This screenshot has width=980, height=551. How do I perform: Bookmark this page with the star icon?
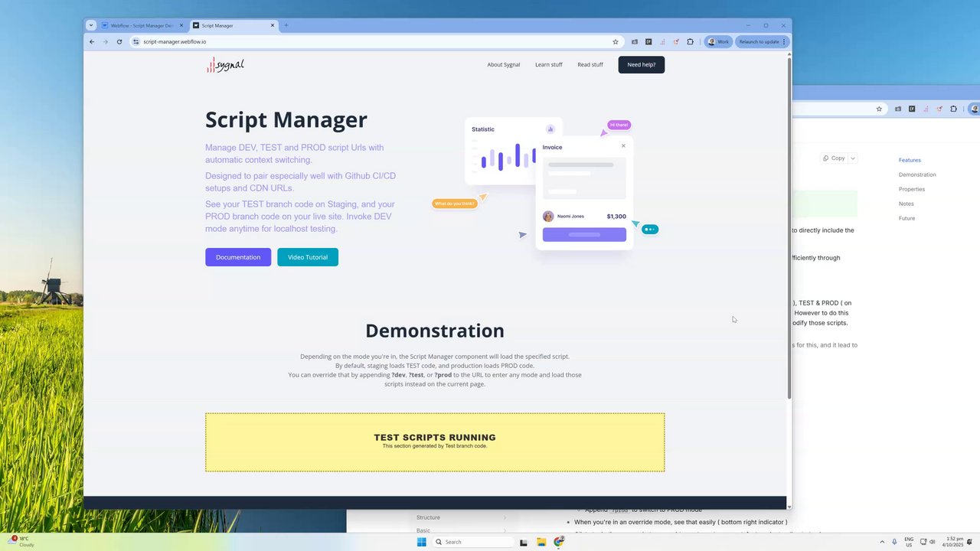[615, 41]
